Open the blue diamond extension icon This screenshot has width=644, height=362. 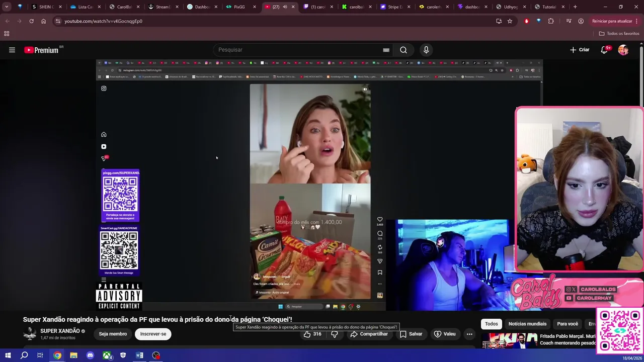click(538, 21)
